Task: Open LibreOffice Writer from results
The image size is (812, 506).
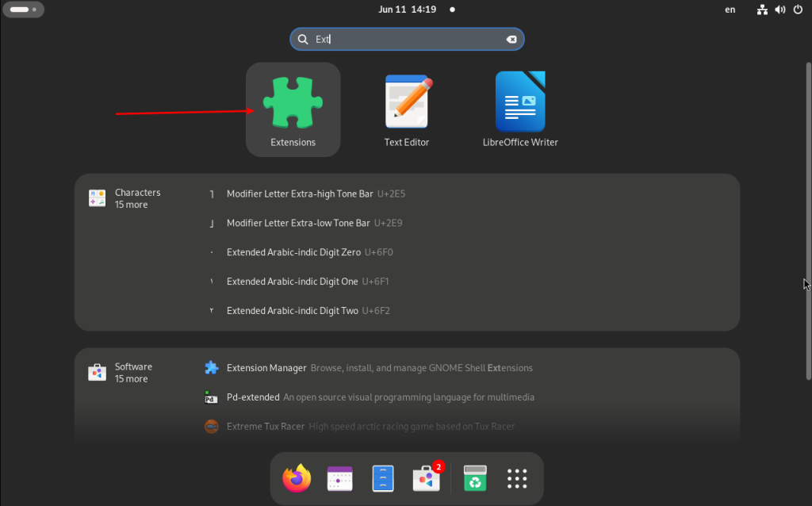Action: point(520,109)
